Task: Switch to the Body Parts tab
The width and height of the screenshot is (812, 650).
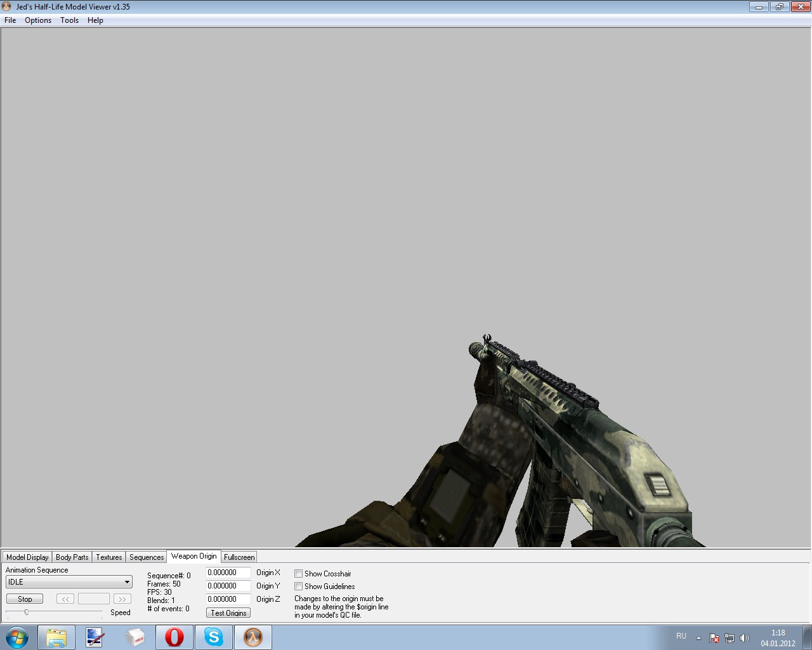Action: 72,557
